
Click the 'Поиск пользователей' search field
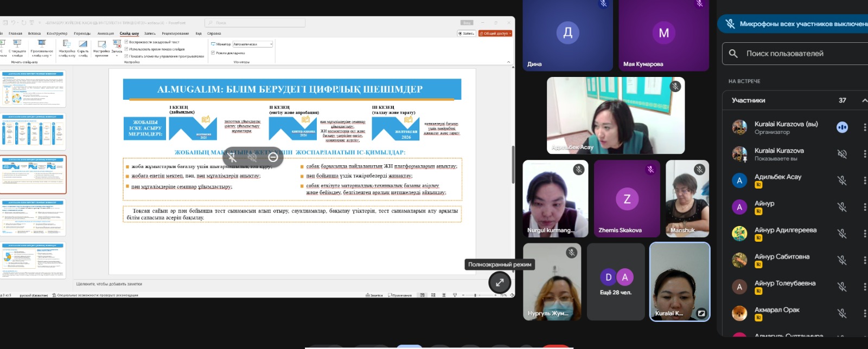coord(797,54)
